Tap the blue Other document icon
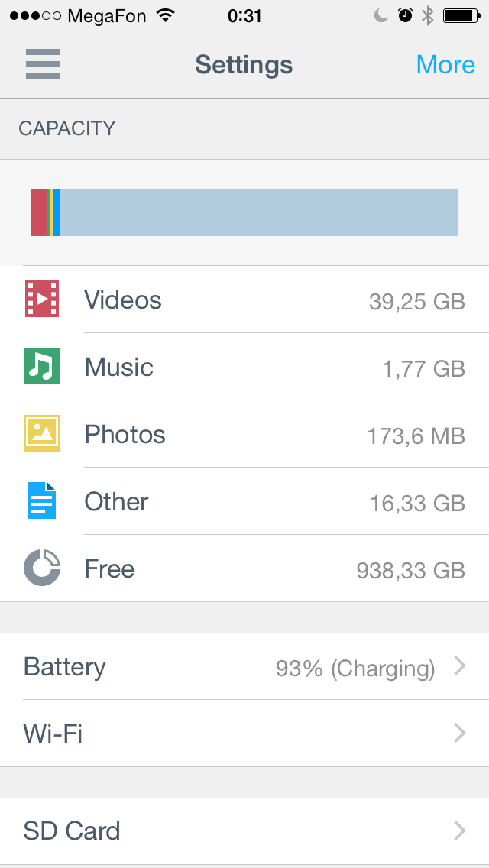 (42, 500)
